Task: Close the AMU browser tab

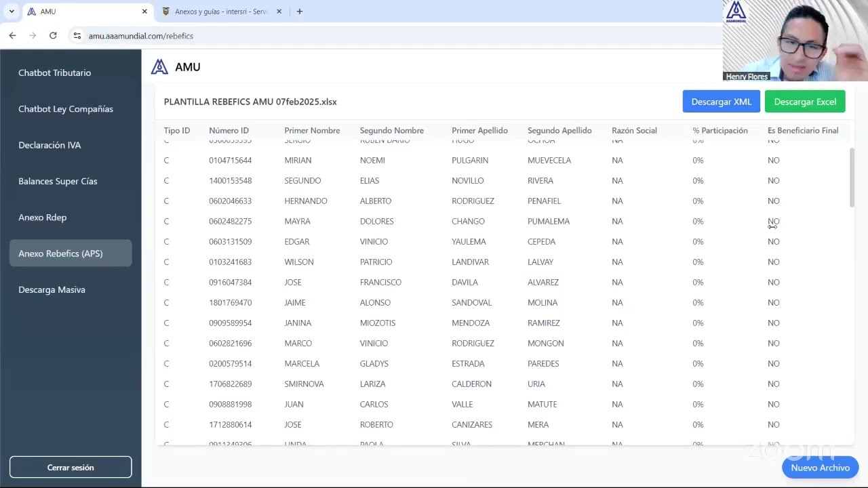Action: point(144,12)
